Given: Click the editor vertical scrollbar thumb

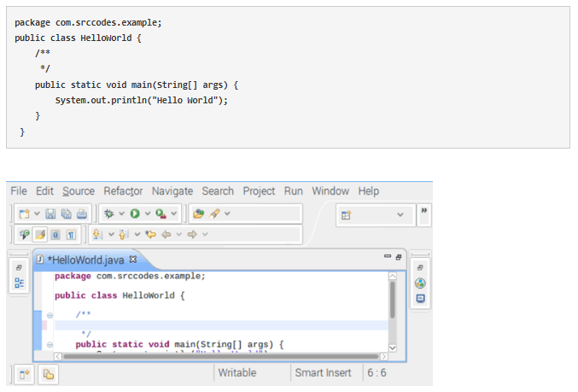Looking at the screenshot, I should (393, 299).
